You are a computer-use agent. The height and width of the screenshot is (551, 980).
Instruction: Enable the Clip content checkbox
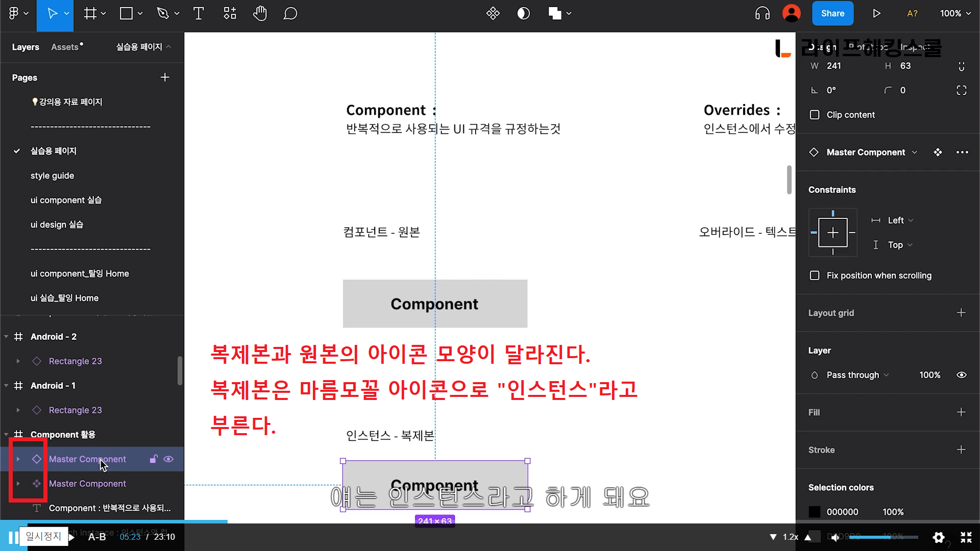[x=815, y=115]
